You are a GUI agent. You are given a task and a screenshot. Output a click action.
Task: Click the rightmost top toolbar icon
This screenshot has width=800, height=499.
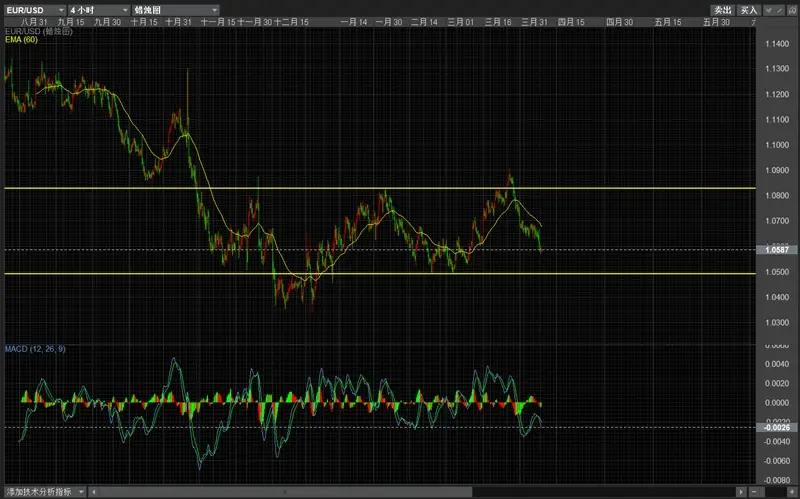[x=792, y=10]
